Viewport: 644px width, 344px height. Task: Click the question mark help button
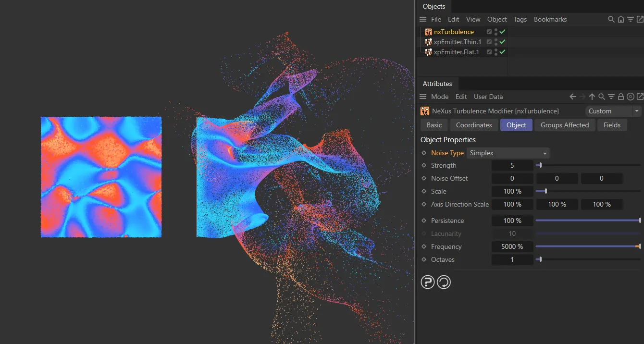pos(427,282)
